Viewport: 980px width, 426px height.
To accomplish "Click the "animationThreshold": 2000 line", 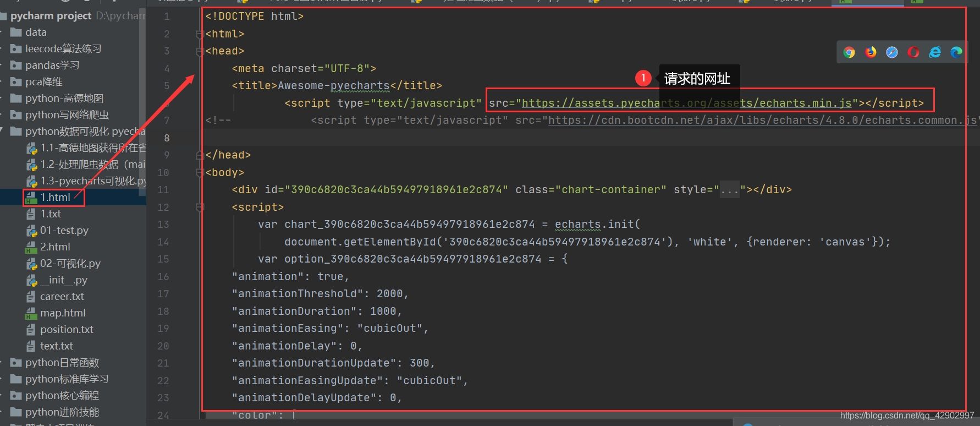I will click(x=320, y=294).
